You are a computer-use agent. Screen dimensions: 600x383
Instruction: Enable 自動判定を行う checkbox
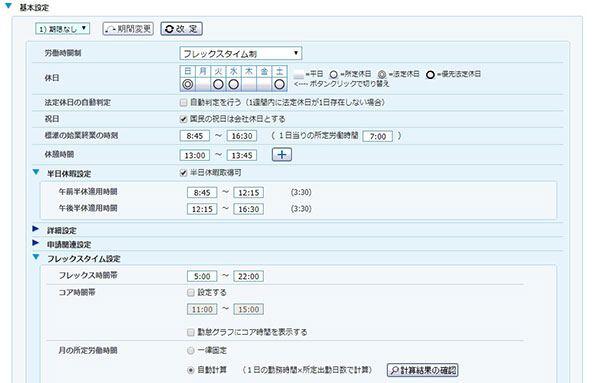[x=183, y=103]
